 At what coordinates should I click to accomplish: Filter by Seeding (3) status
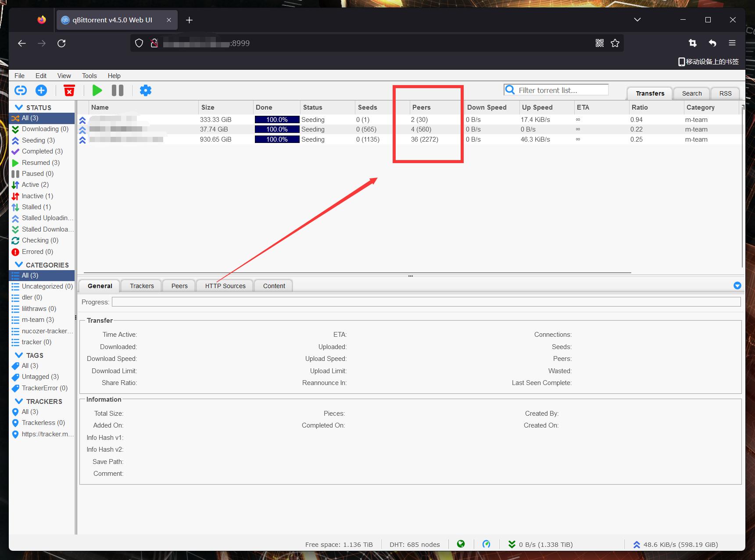pos(38,140)
